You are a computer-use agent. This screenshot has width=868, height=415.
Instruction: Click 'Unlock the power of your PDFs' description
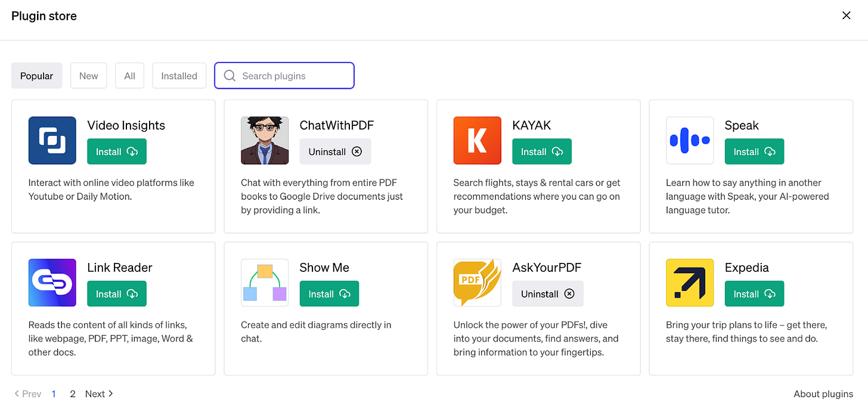tap(536, 338)
